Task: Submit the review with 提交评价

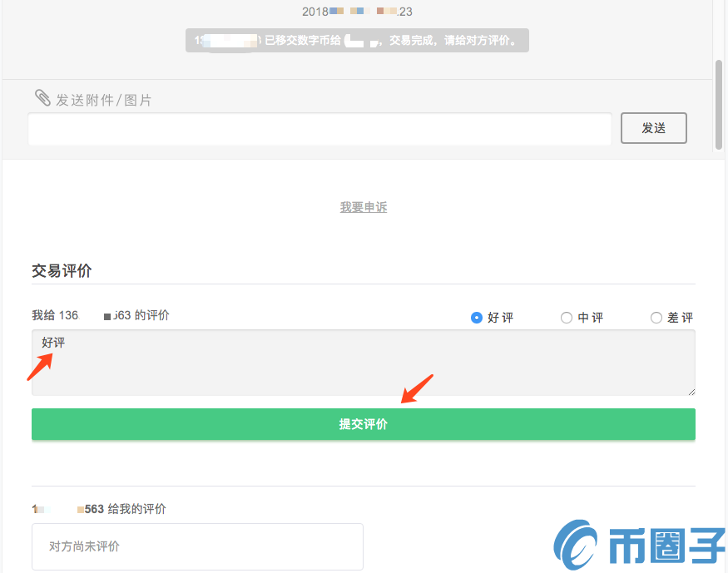Action: (364, 424)
